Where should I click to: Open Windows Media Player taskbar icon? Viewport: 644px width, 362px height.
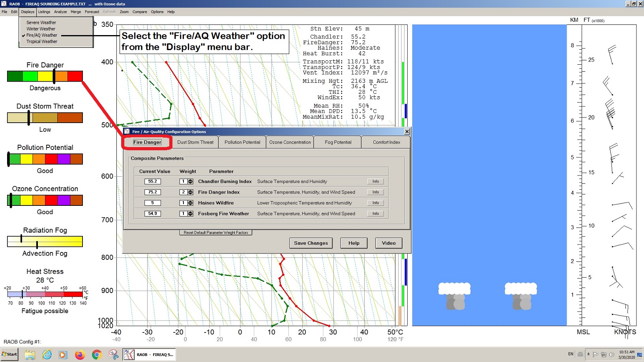coord(63,355)
